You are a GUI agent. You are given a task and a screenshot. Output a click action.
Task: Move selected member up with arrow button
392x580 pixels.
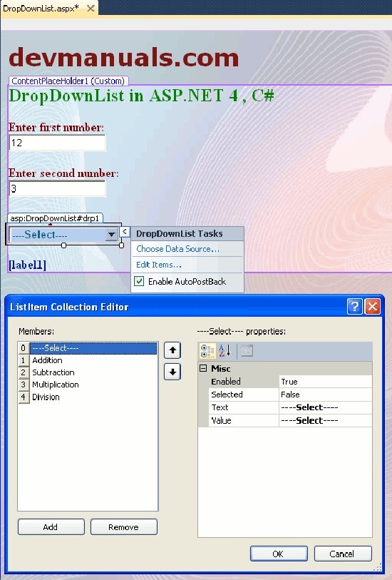(x=172, y=350)
